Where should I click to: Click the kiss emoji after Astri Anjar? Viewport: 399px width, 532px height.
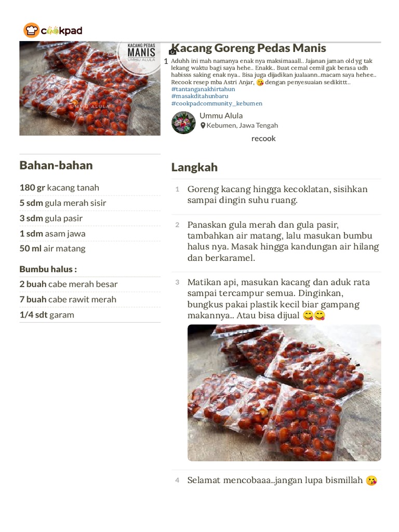tap(260, 82)
